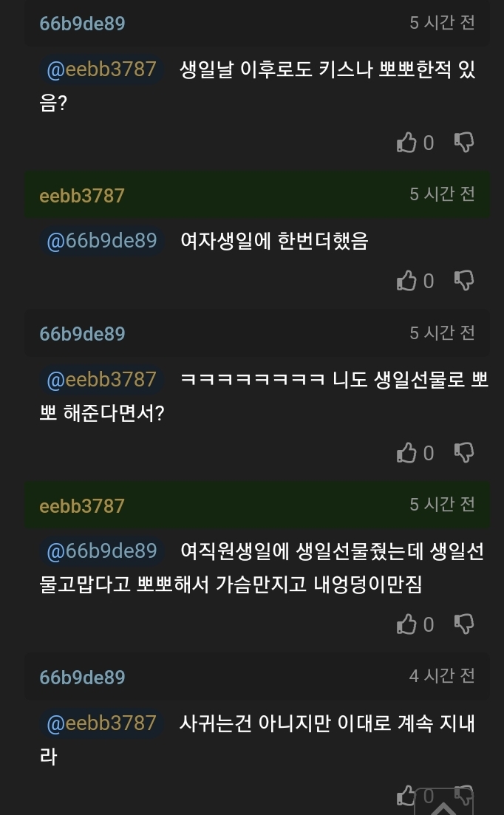
Task: Tap the @eebb3787 mention before "ㅋㅋㅋㅋ" text
Action: [101, 380]
